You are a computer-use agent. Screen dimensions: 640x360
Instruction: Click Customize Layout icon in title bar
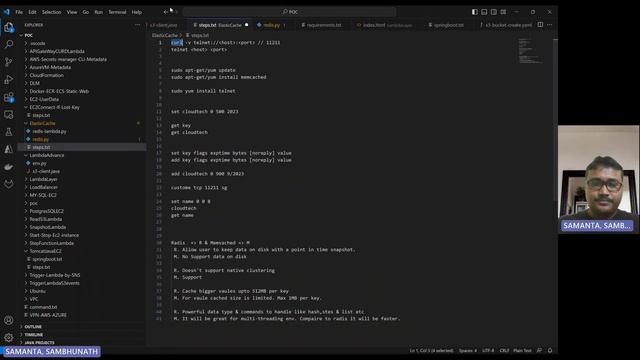(503, 12)
